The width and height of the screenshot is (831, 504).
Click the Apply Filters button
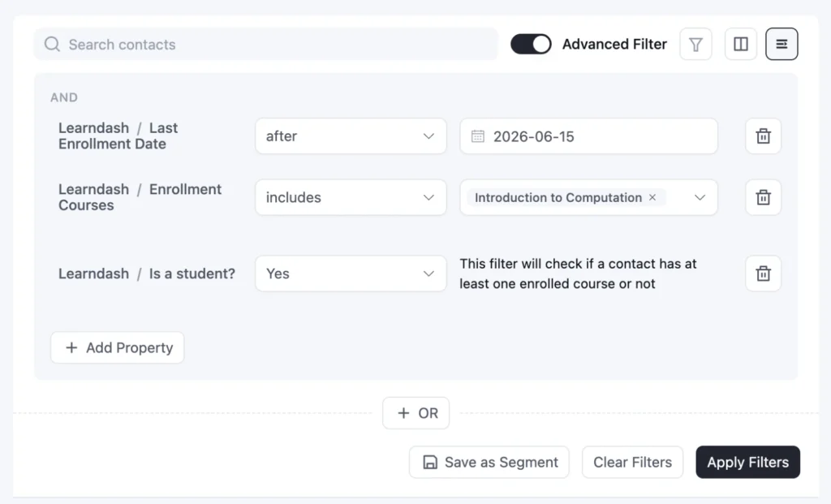[747, 462]
